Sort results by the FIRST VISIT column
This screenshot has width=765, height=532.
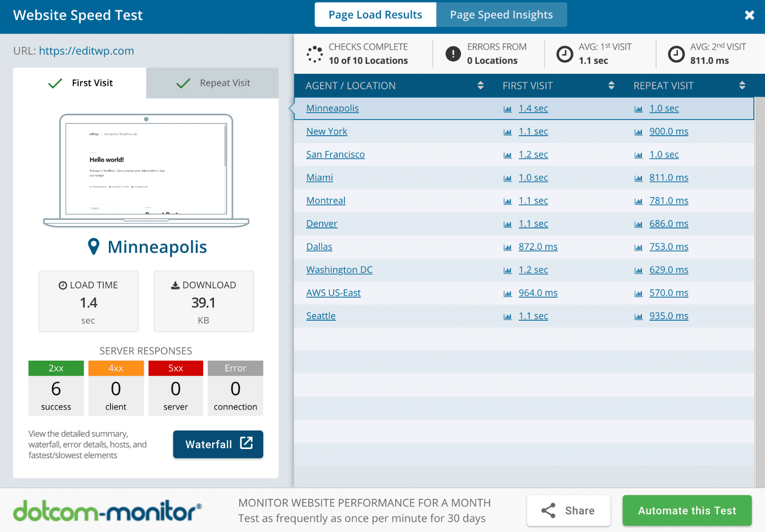coord(612,85)
